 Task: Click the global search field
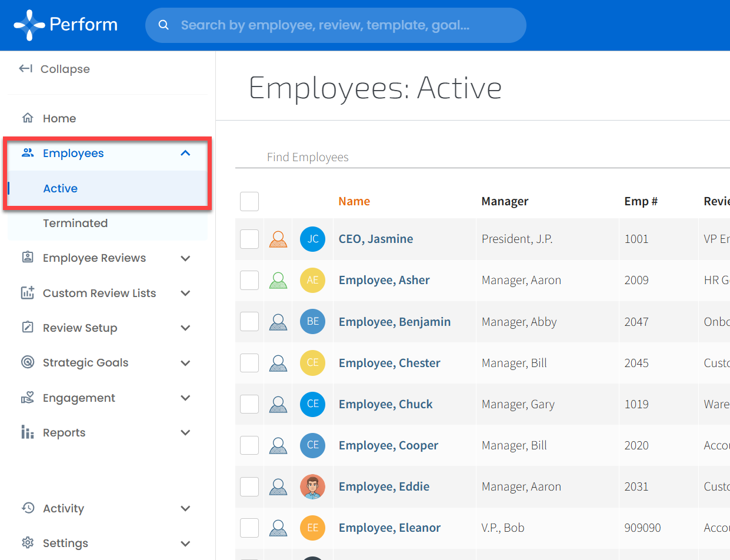tap(335, 25)
